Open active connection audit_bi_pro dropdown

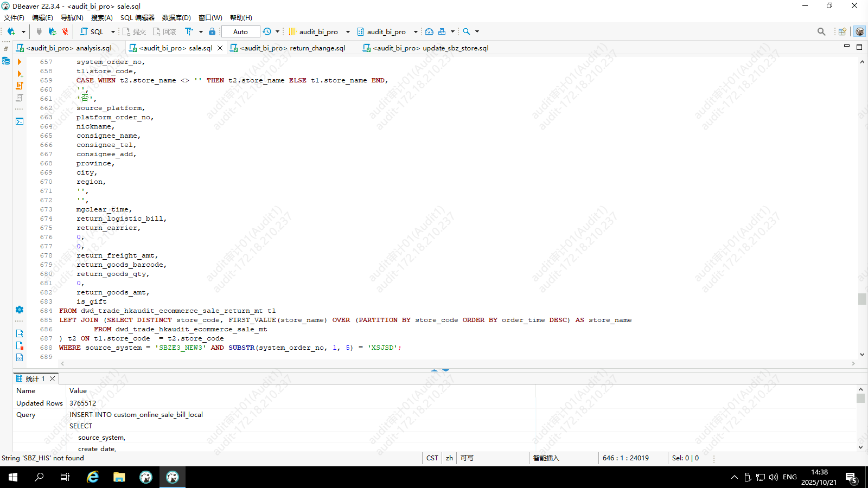(x=348, y=31)
